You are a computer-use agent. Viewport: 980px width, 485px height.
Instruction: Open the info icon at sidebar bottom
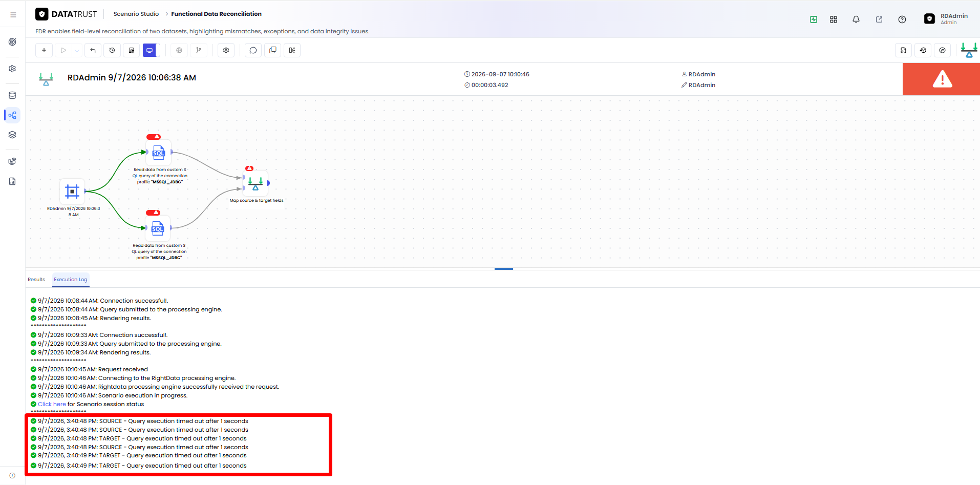point(12,476)
